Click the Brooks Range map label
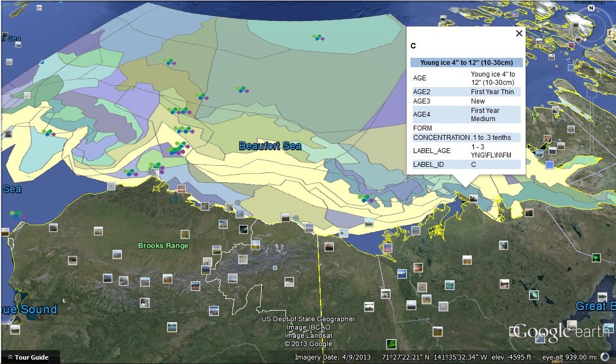Screen dimensions: 616x364 [x=164, y=246]
